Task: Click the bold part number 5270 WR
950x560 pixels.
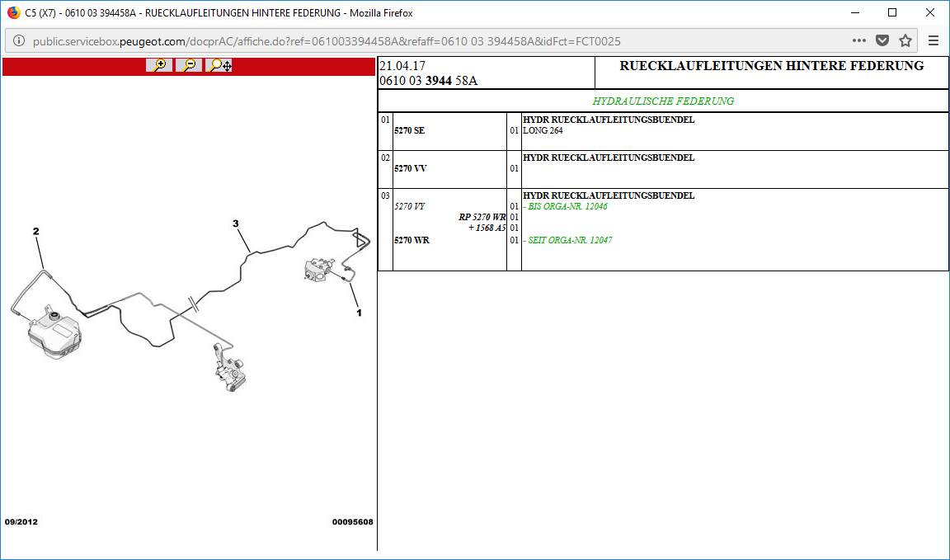Action: click(412, 241)
